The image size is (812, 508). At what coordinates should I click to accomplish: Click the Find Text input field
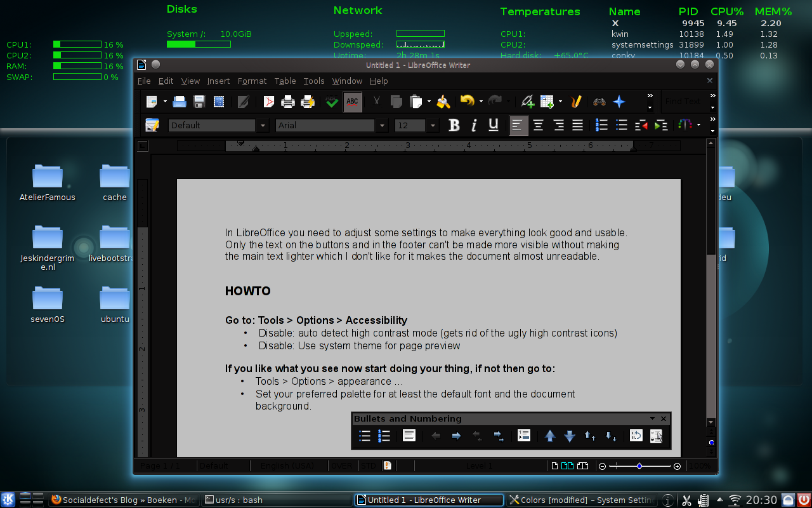pyautogui.click(x=684, y=102)
